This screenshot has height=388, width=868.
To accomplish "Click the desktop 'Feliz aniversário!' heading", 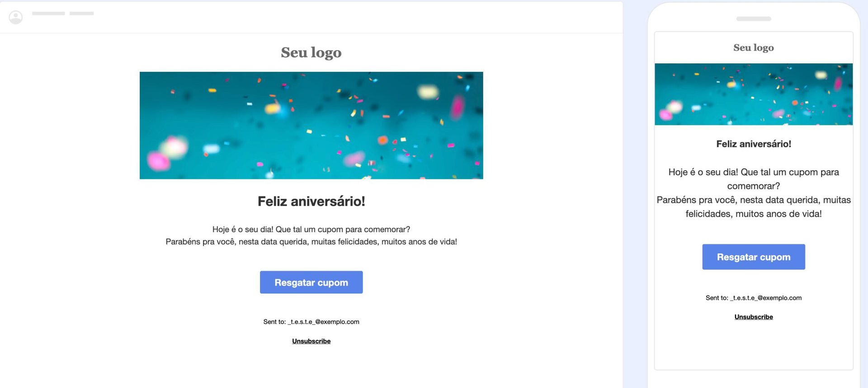I will click(x=311, y=201).
